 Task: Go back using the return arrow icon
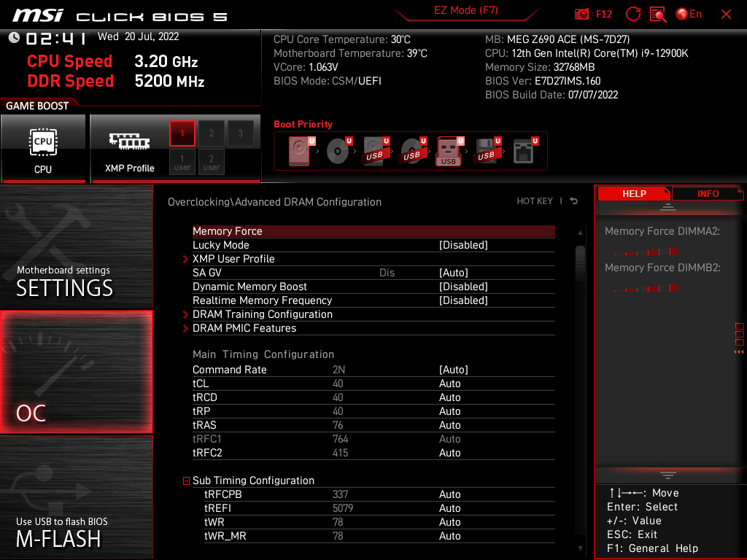point(574,201)
